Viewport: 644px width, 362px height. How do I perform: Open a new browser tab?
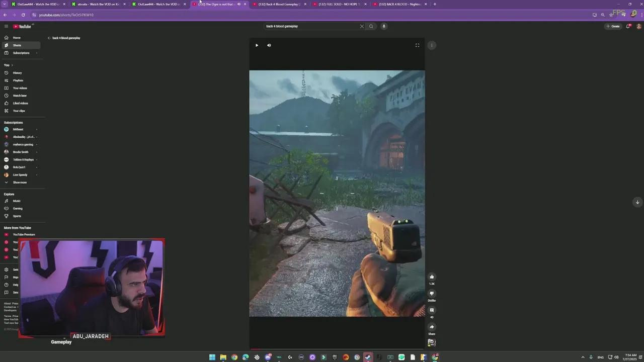pos(435,4)
